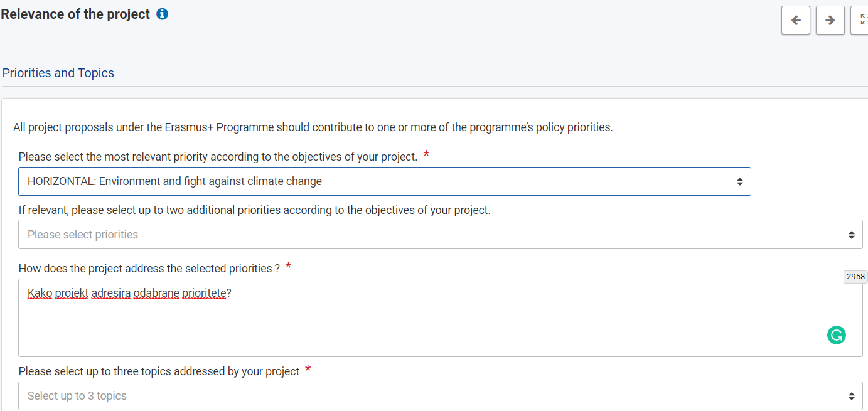Click the 'Relevance of the project' heading
868x411 pixels.
click(75, 14)
